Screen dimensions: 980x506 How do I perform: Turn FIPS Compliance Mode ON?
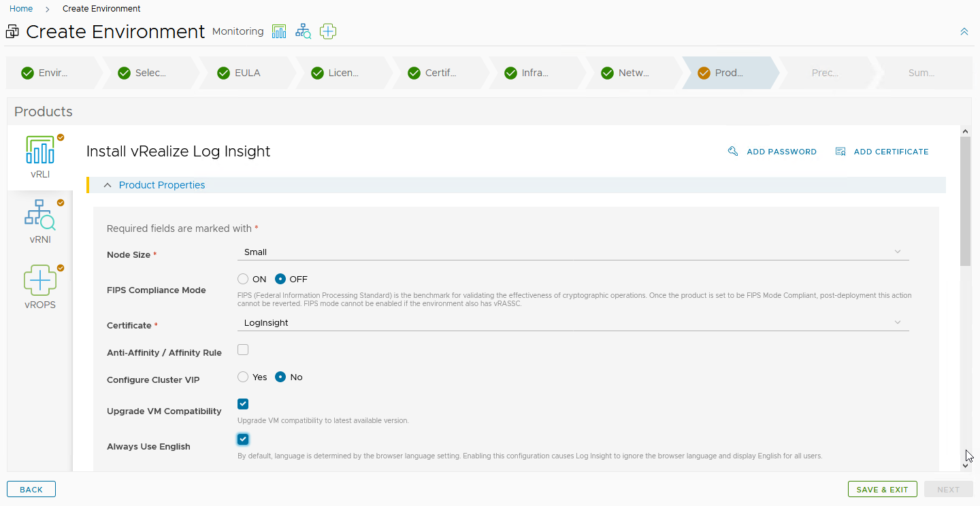click(243, 279)
